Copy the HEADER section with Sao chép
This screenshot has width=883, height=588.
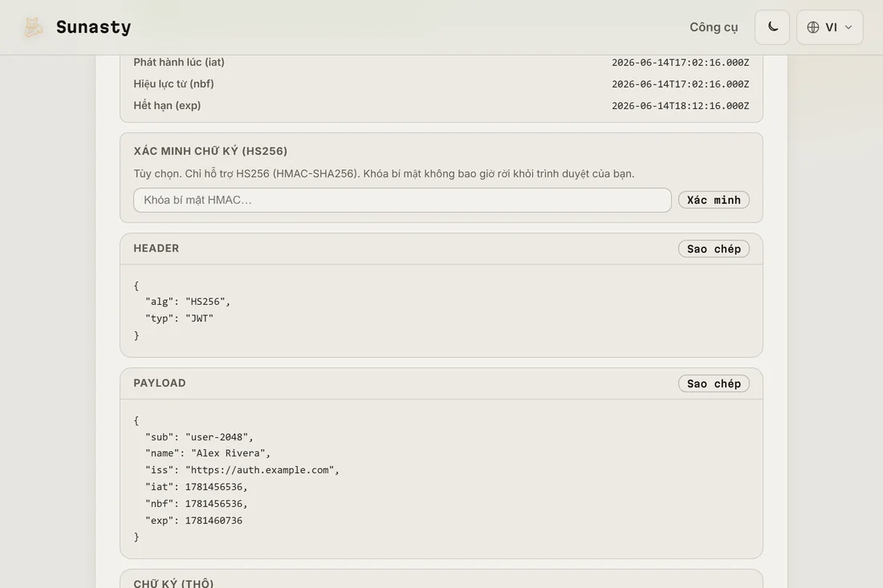tap(714, 249)
